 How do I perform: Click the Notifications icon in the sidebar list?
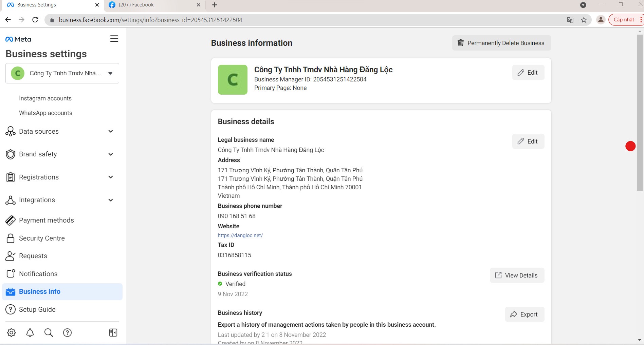[x=11, y=273]
